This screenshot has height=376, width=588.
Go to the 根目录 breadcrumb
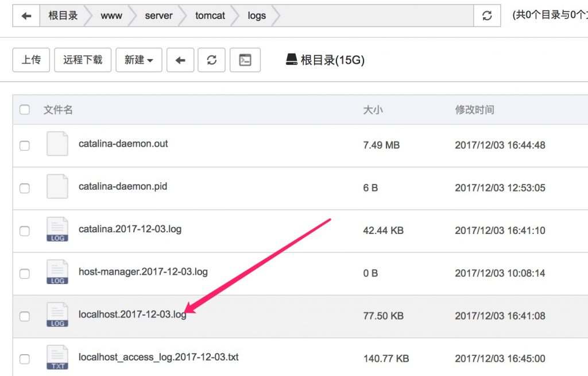click(63, 16)
